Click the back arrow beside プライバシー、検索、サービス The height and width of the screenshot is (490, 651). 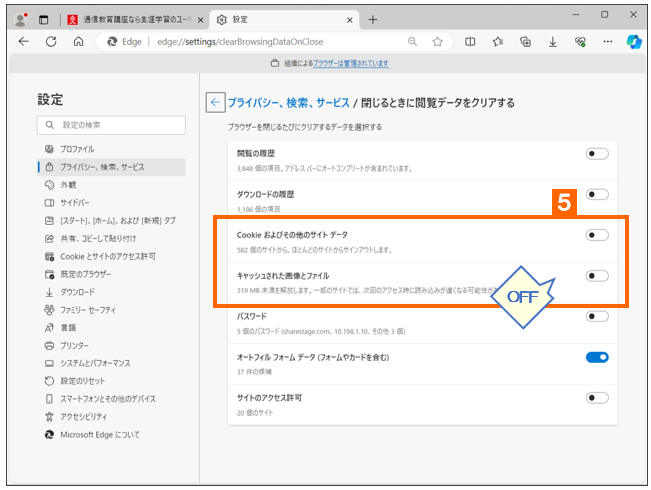coord(215,102)
